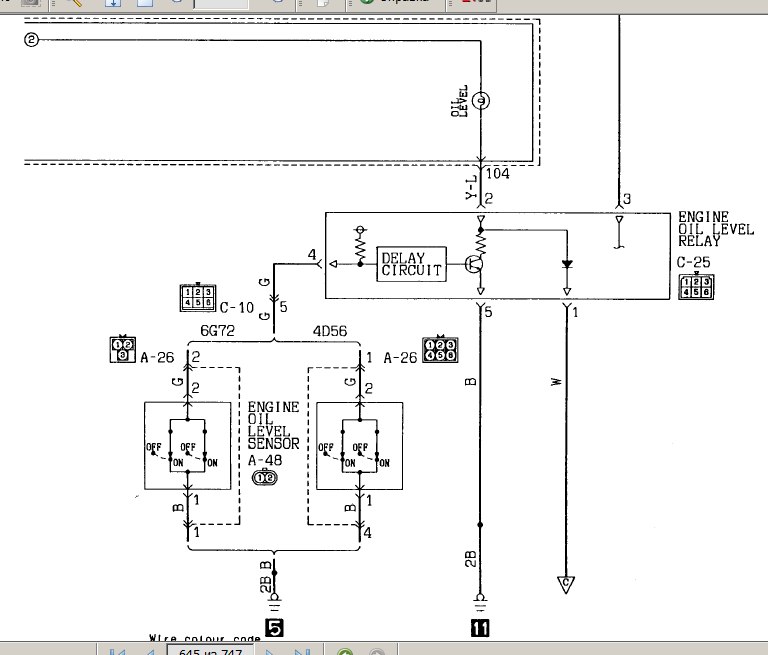Click the C-10 connector pinout icon
768x655 pixels.
coord(196,298)
